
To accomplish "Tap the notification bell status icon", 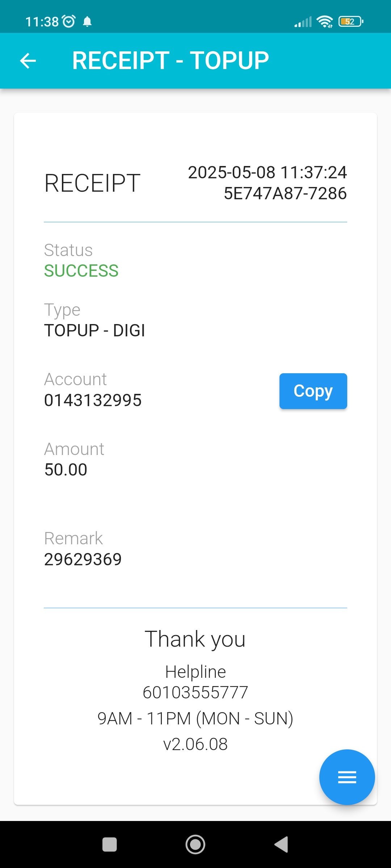I will (x=87, y=22).
